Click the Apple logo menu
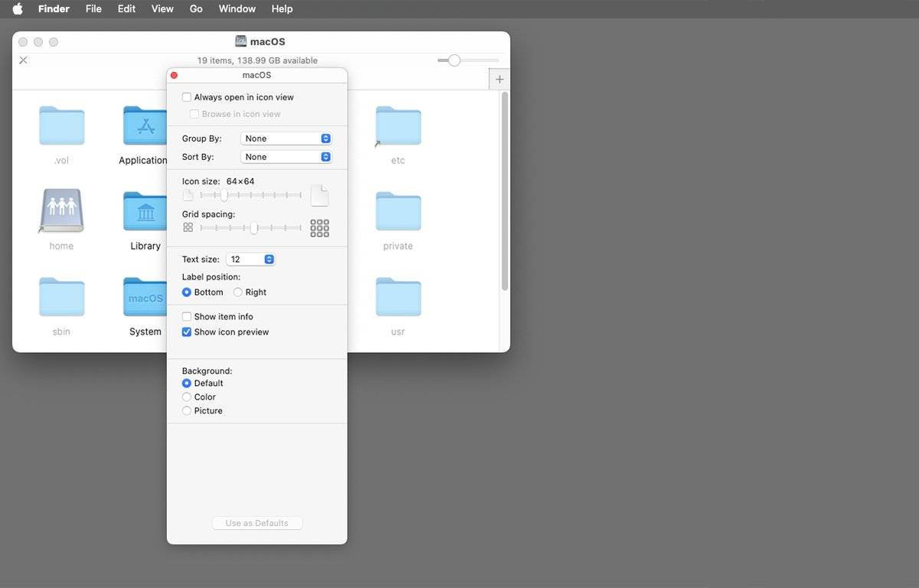The image size is (919, 588). tap(18, 9)
